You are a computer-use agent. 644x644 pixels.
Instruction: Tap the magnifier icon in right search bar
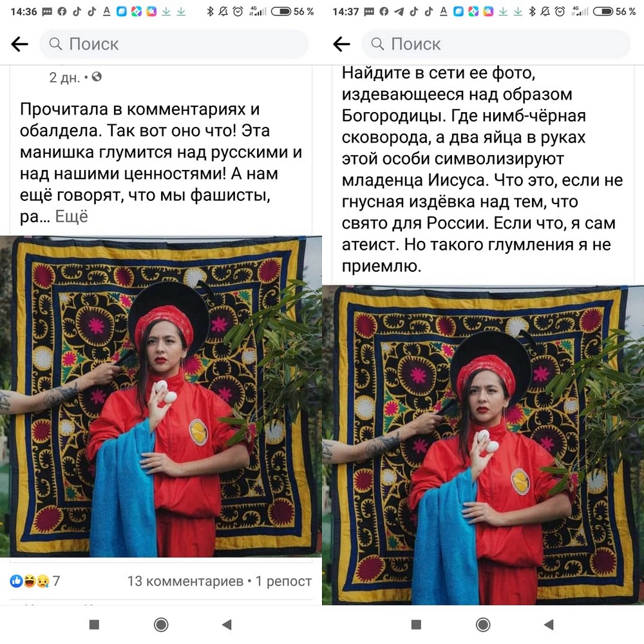tap(377, 44)
